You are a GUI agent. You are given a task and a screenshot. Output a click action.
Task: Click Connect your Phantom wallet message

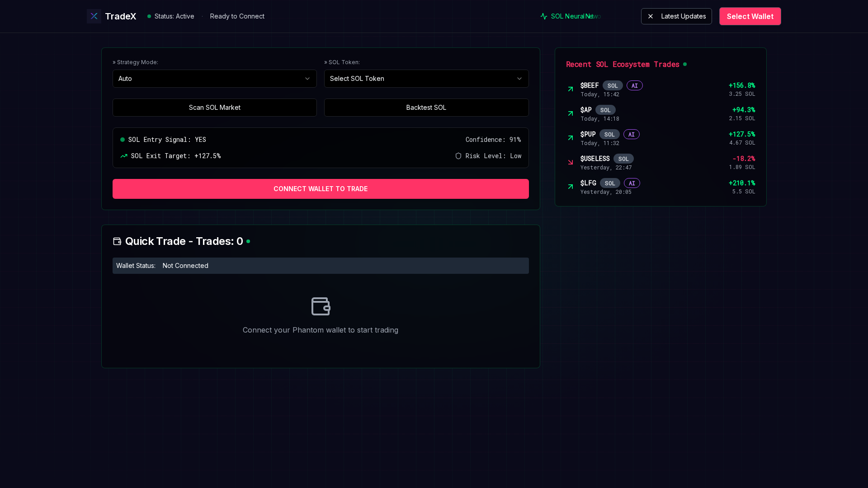(321, 330)
